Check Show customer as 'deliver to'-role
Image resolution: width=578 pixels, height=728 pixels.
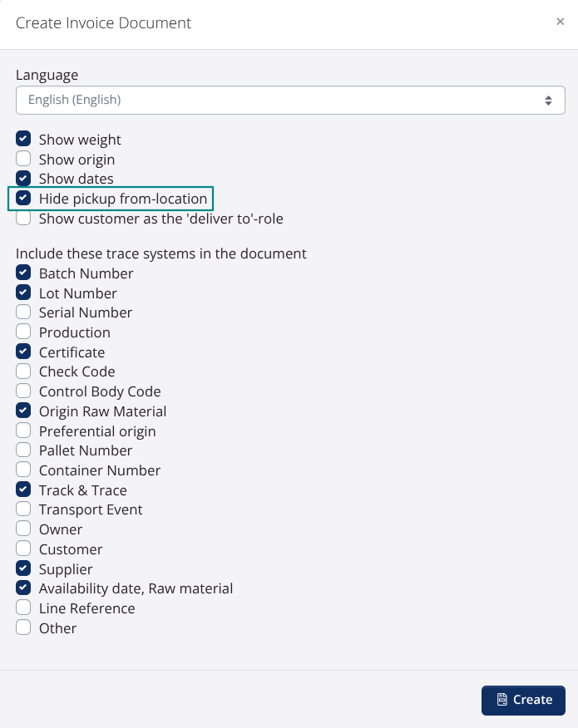(23, 219)
